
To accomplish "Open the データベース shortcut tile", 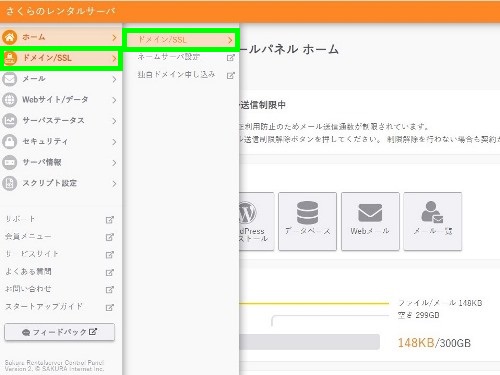I will pos(307,221).
